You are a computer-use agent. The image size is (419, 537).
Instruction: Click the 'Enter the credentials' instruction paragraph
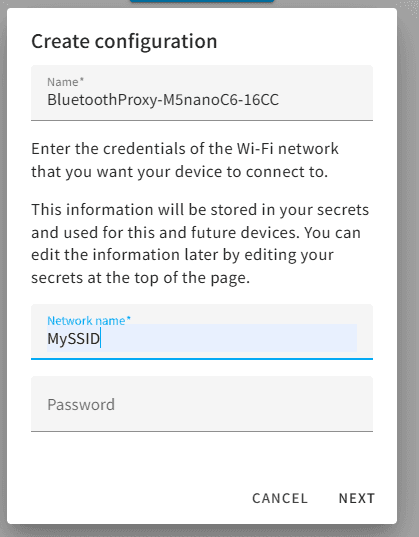(185, 160)
